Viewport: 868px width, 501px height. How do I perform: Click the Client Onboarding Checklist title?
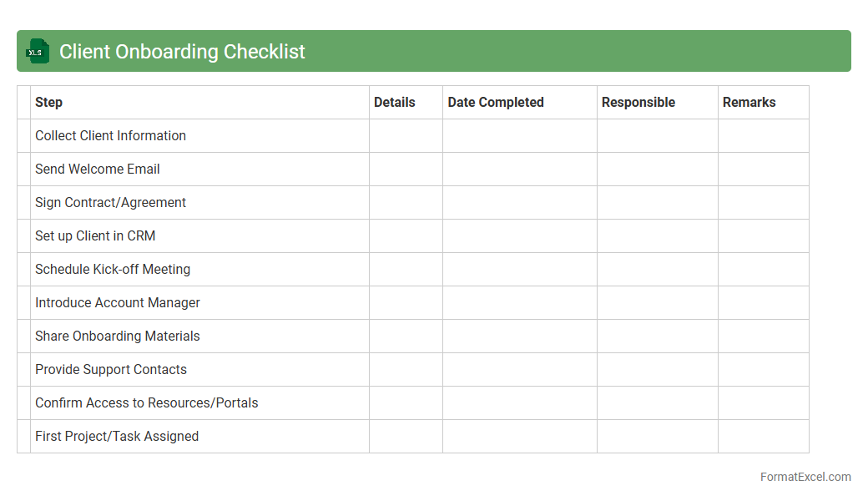point(182,52)
